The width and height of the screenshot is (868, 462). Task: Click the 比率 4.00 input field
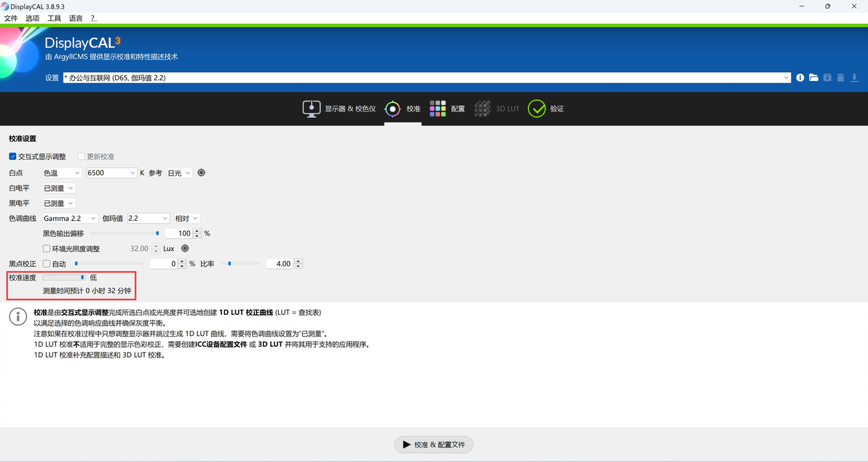pyautogui.click(x=280, y=264)
